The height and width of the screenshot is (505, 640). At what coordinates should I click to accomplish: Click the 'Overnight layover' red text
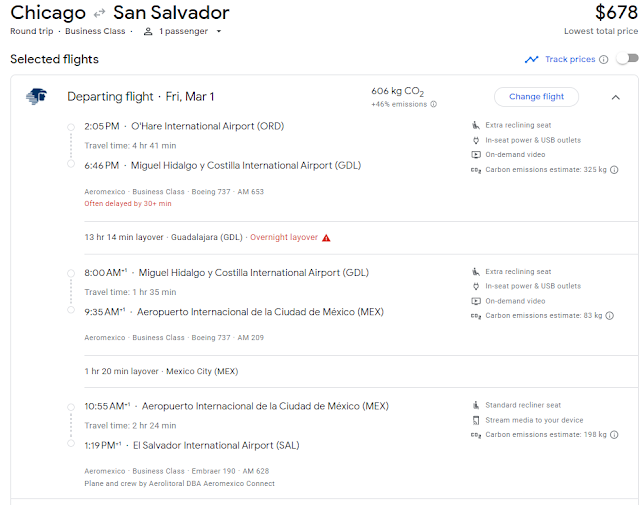(284, 237)
